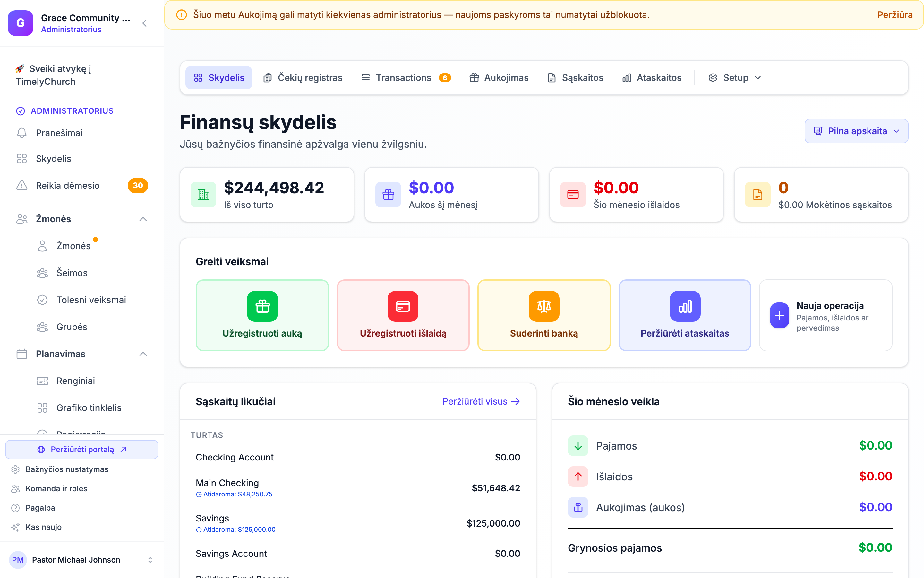Click the 30 badge next to Reikia dėmesio

138,185
